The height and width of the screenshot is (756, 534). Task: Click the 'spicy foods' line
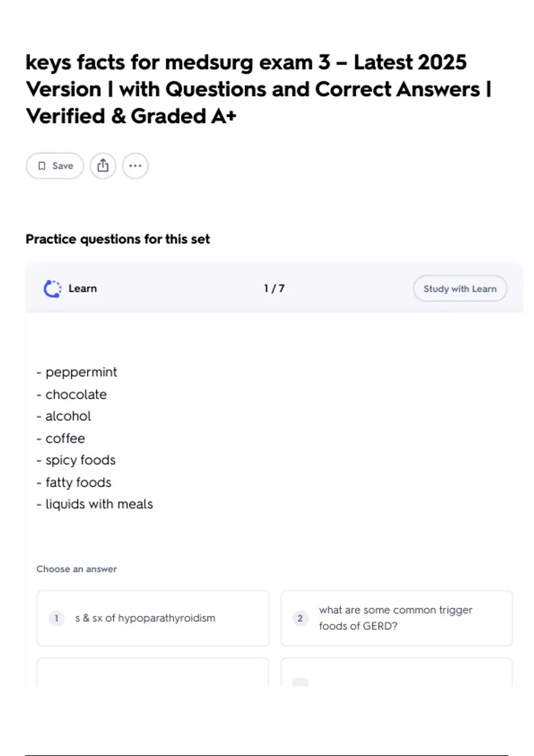(x=80, y=460)
